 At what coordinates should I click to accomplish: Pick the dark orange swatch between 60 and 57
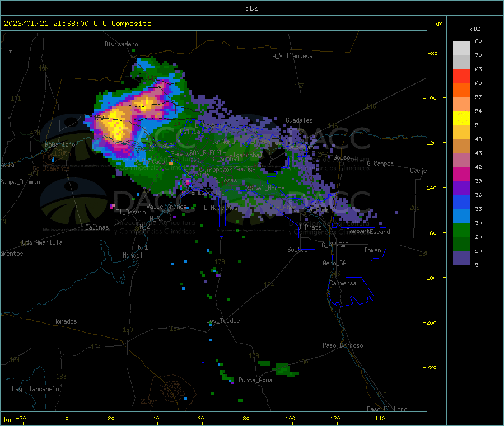click(461, 90)
